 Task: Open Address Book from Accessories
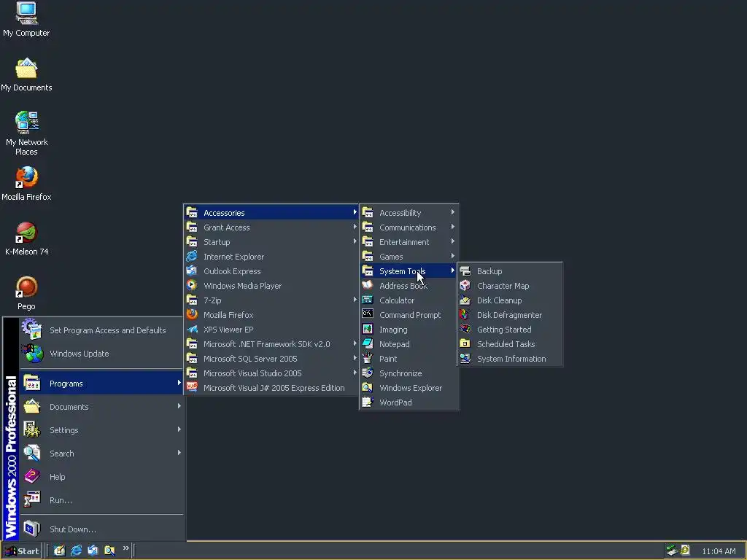tap(409, 285)
